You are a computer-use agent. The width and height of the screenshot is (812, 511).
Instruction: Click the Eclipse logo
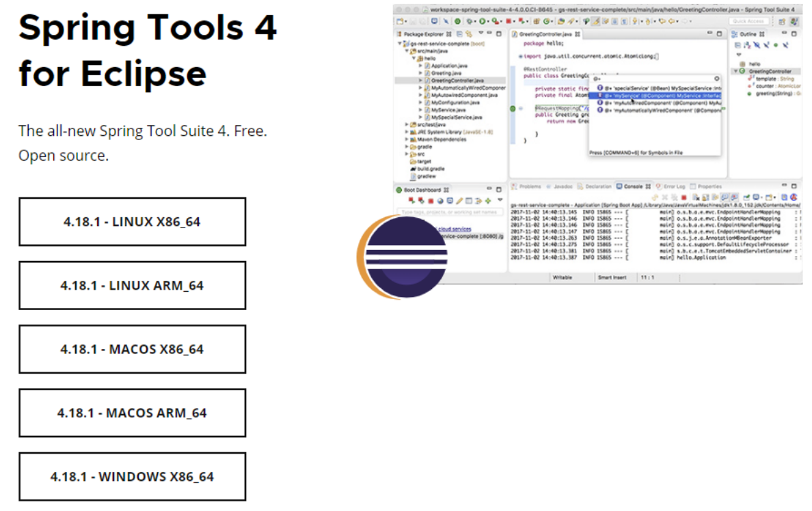402,258
